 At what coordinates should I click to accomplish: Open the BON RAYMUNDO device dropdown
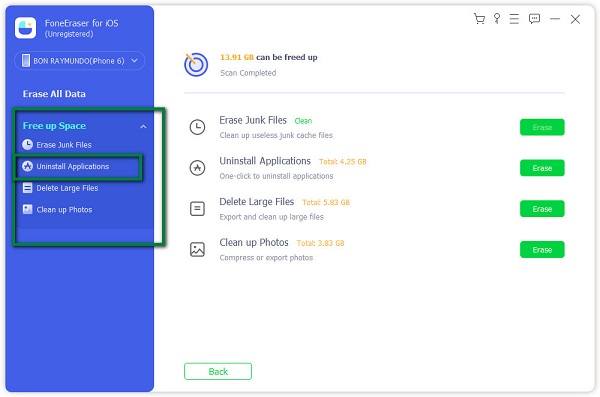[x=80, y=60]
